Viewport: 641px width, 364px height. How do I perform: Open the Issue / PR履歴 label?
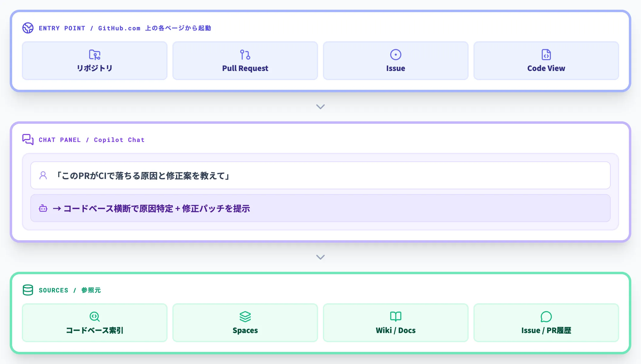coord(546,330)
